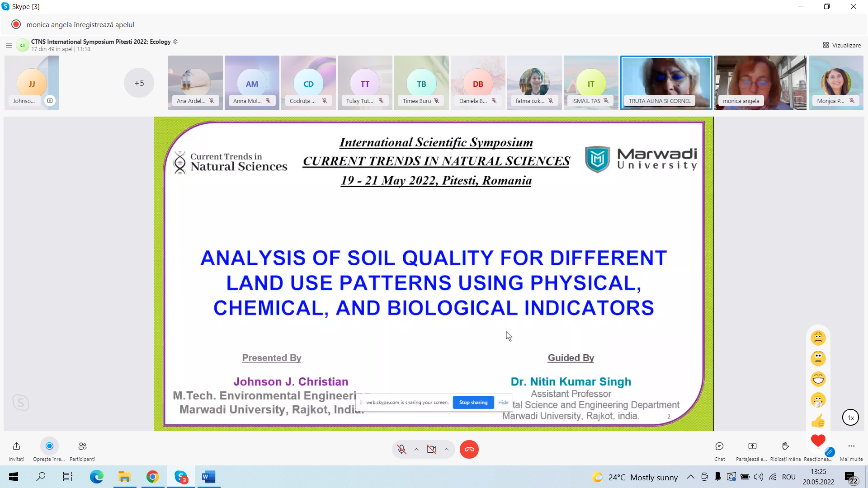Viewport: 868px width, 488px height.
Task: Open the call settings gear next to Ecology
Action: [x=175, y=42]
